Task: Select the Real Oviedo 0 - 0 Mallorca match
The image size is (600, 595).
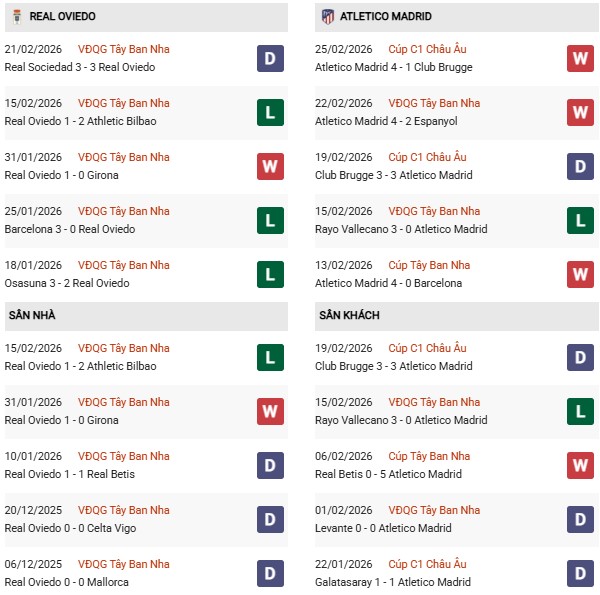Action: tap(67, 583)
